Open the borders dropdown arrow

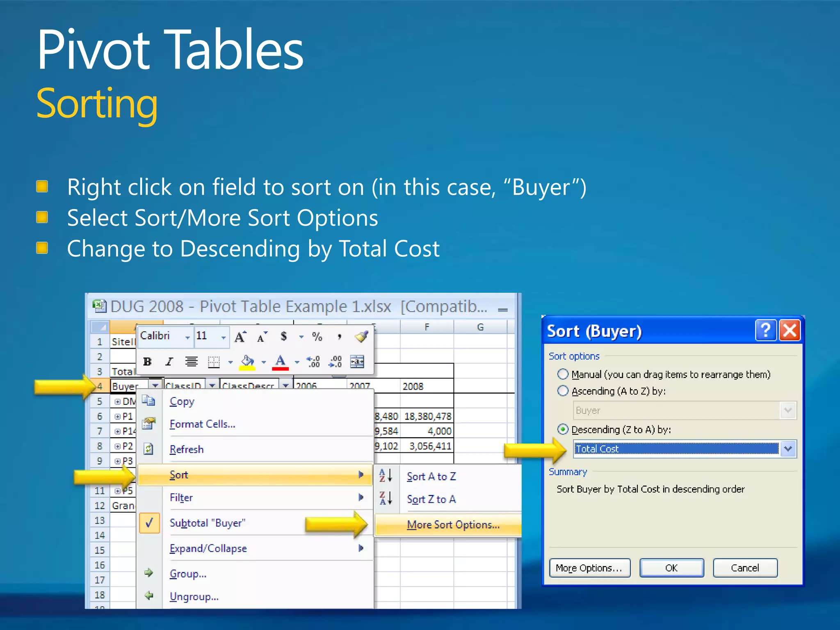pos(231,362)
